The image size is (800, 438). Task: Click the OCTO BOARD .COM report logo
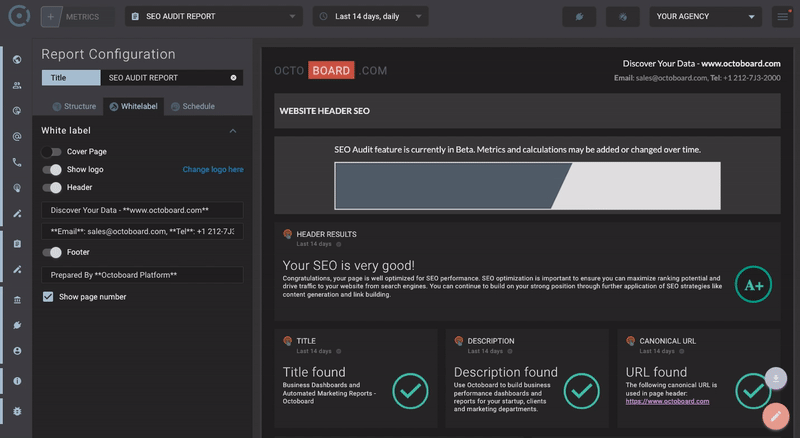point(331,70)
